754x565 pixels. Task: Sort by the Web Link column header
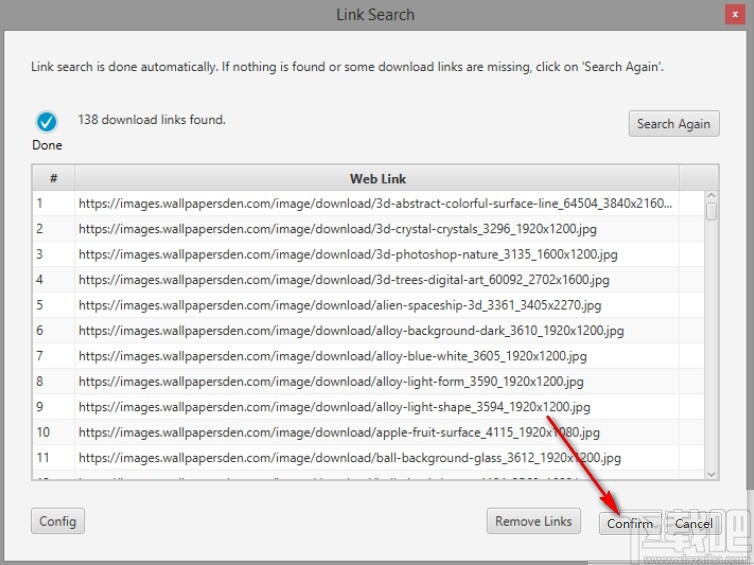pyautogui.click(x=377, y=178)
